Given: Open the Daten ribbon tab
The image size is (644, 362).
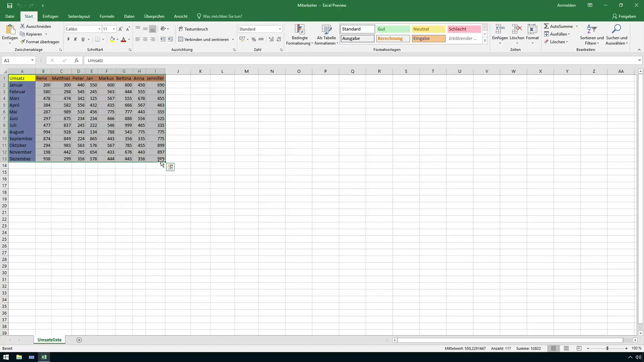Looking at the screenshot, I should [129, 16].
